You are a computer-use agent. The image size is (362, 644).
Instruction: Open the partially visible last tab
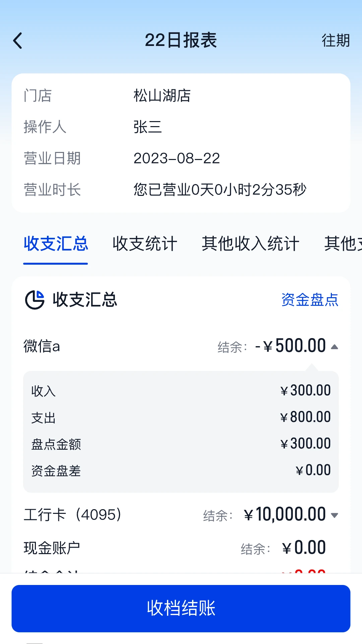(x=343, y=244)
